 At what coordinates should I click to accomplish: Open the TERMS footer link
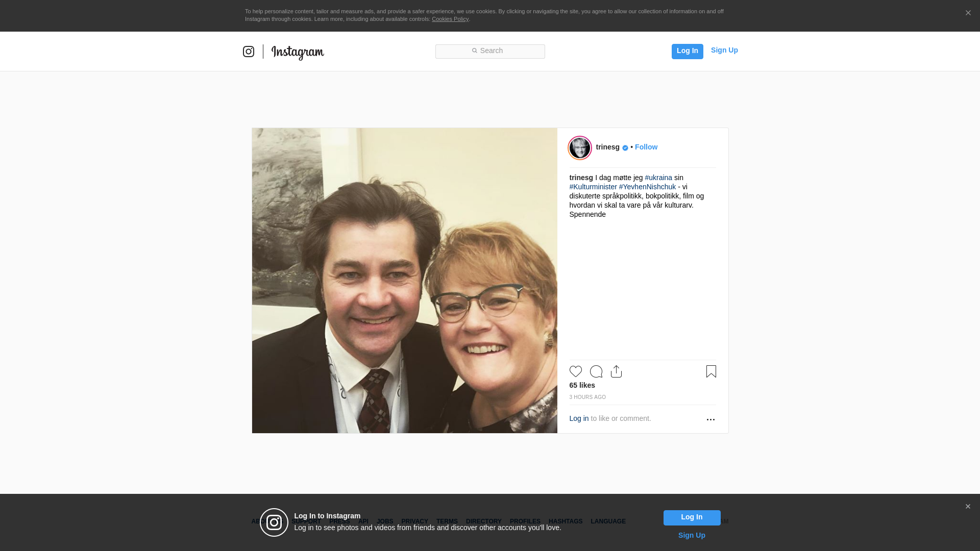(x=447, y=521)
